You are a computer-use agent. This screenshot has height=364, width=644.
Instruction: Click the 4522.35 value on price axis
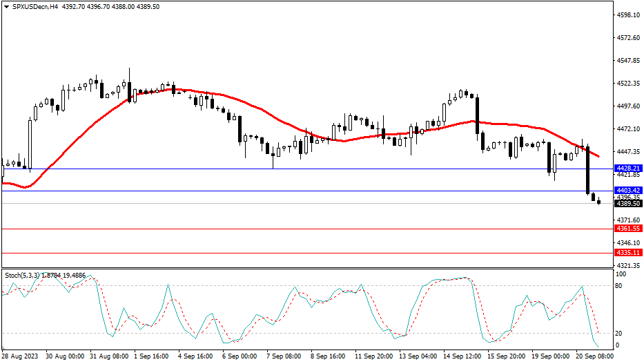(x=629, y=84)
